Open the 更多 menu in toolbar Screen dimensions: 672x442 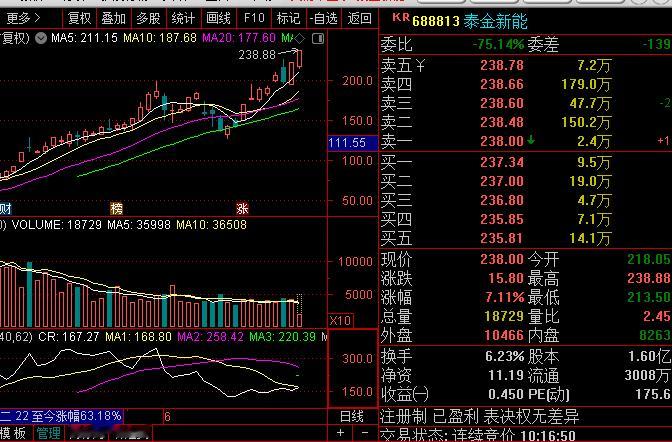23,18
